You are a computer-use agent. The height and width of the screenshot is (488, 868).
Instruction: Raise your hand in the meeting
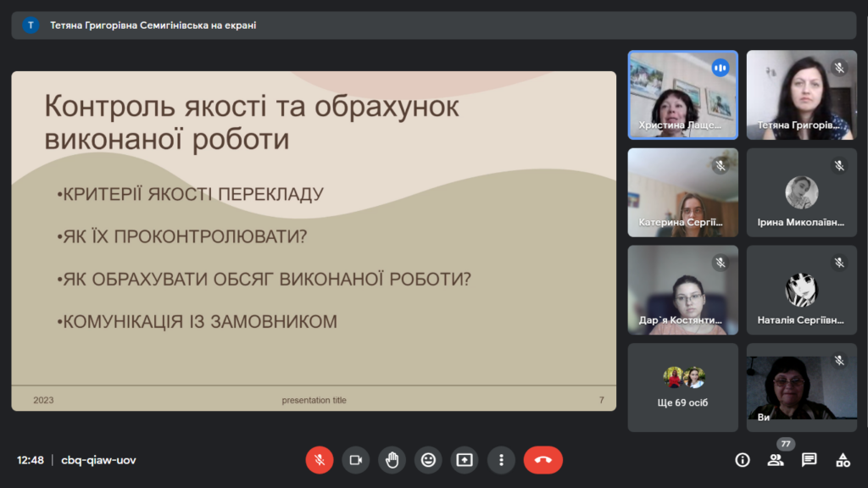click(x=392, y=460)
